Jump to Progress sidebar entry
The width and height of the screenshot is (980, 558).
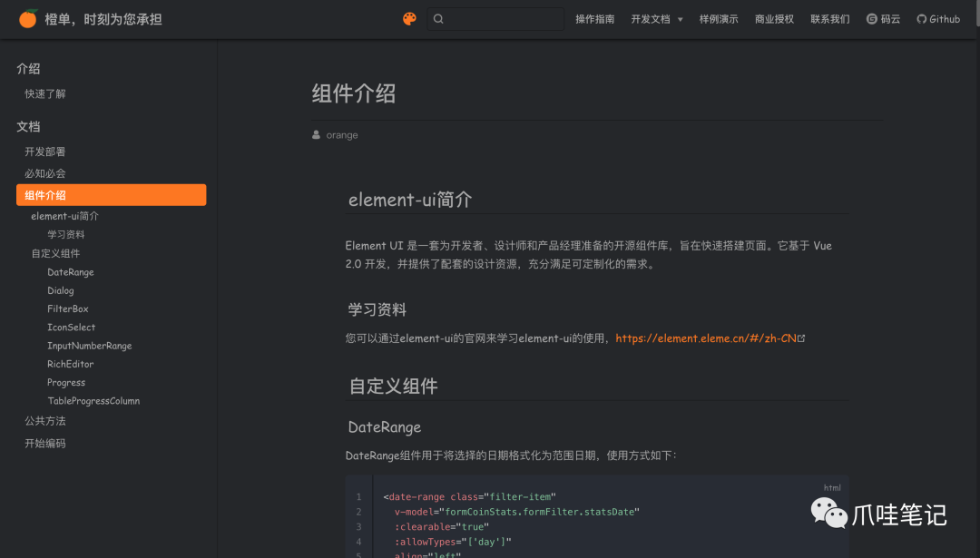click(x=66, y=382)
